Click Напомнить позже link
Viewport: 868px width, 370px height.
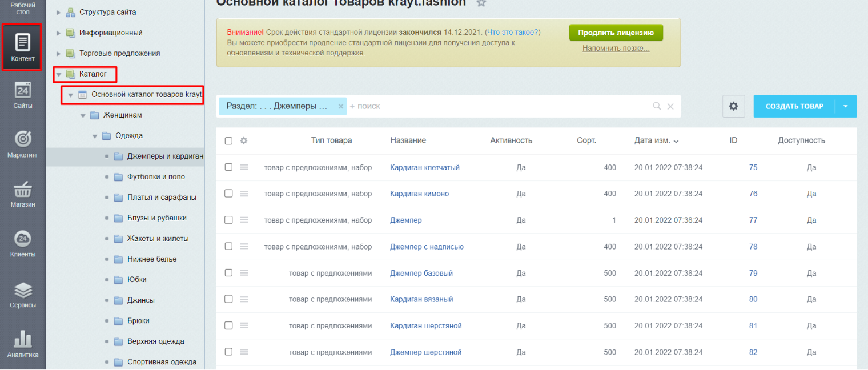point(616,49)
